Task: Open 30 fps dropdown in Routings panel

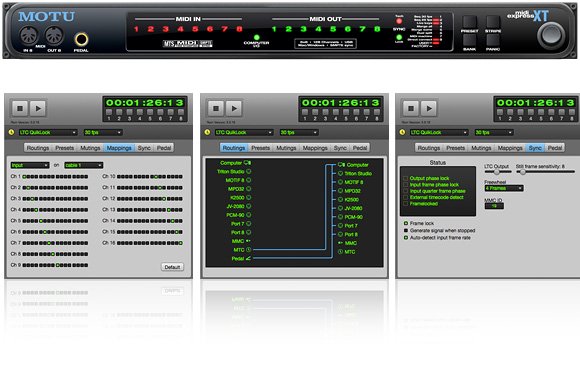Action: (x=299, y=132)
